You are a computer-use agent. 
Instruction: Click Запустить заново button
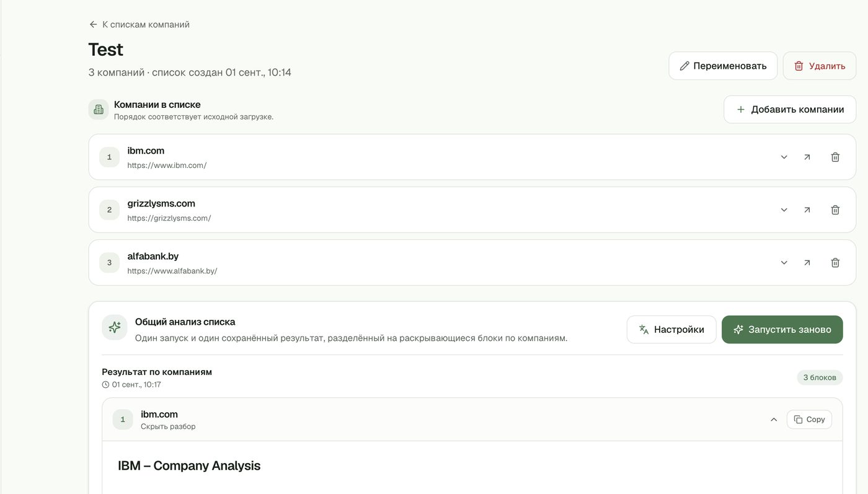click(782, 330)
